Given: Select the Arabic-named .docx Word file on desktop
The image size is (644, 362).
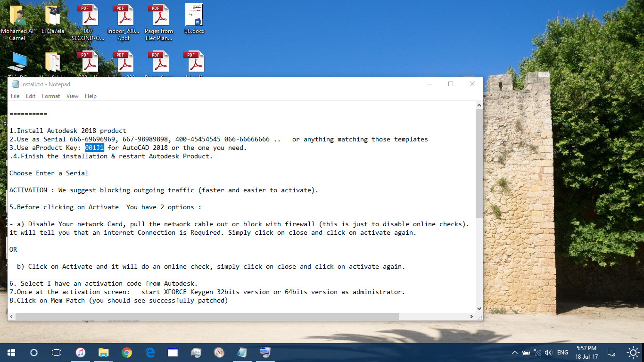Looking at the screenshot, I should point(194,20).
